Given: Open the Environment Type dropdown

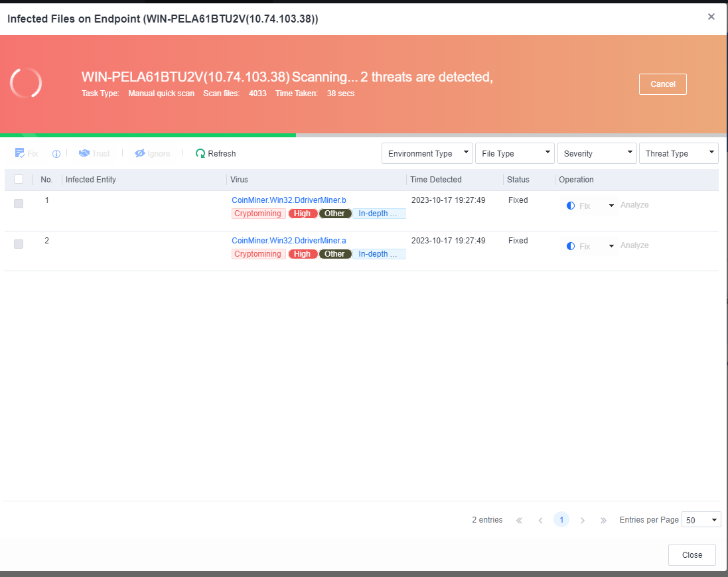Looking at the screenshot, I should click(427, 153).
